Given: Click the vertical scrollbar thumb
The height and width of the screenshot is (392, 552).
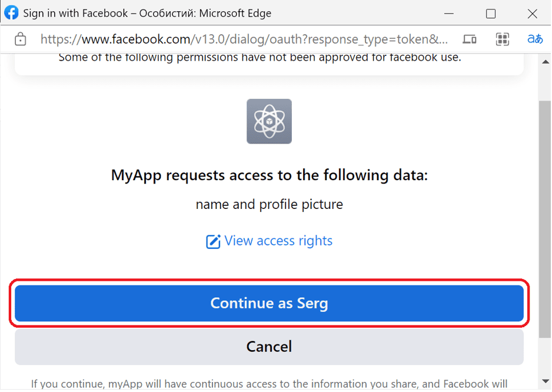Looking at the screenshot, I should (545, 219).
